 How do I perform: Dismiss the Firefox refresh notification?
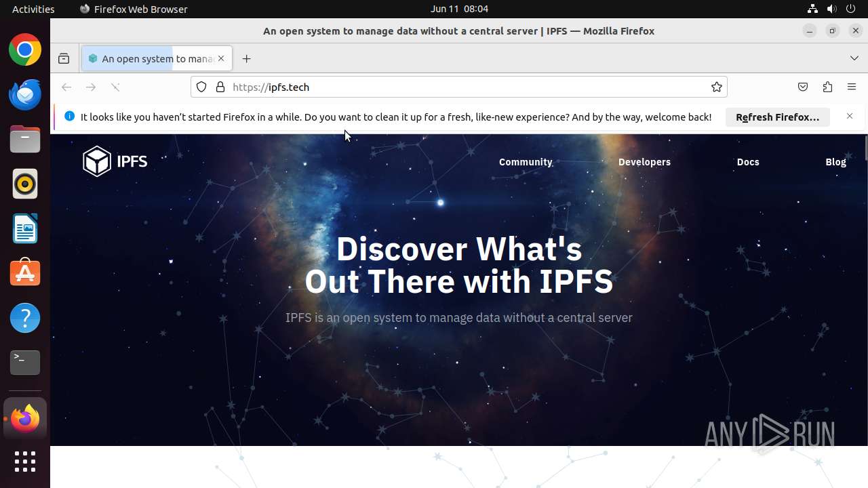(850, 117)
